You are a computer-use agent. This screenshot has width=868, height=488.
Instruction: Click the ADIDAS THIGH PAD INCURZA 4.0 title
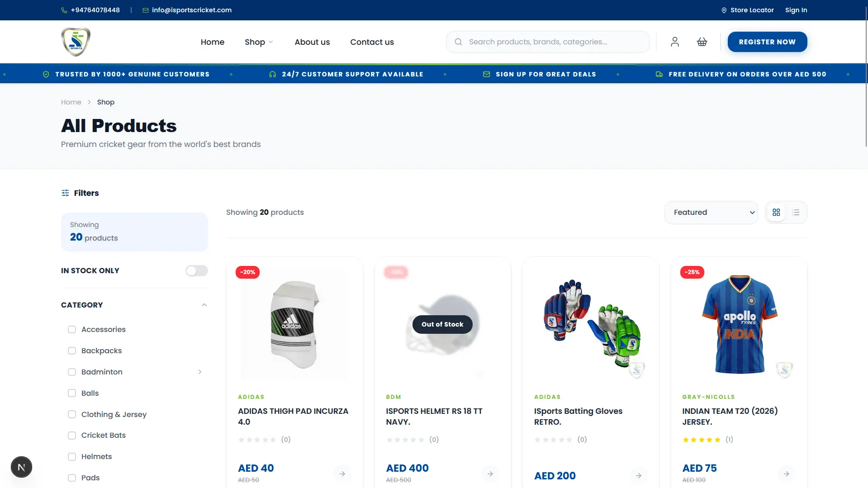pos(293,417)
